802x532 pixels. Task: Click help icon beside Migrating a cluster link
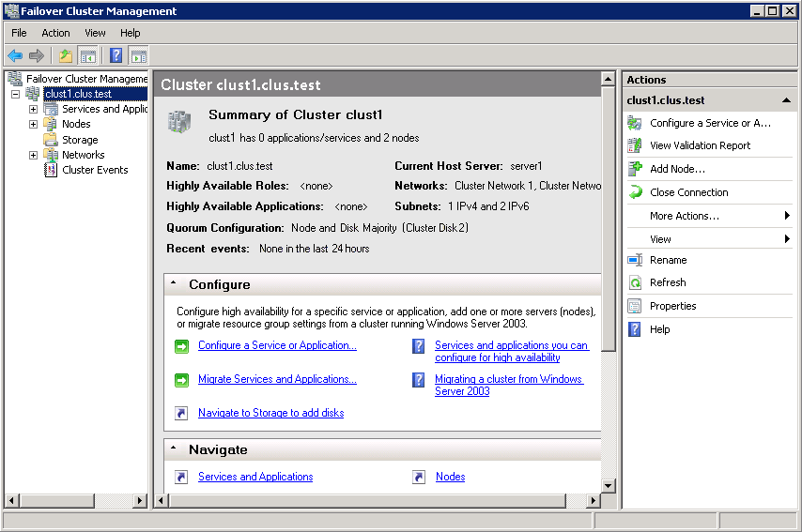click(419, 380)
